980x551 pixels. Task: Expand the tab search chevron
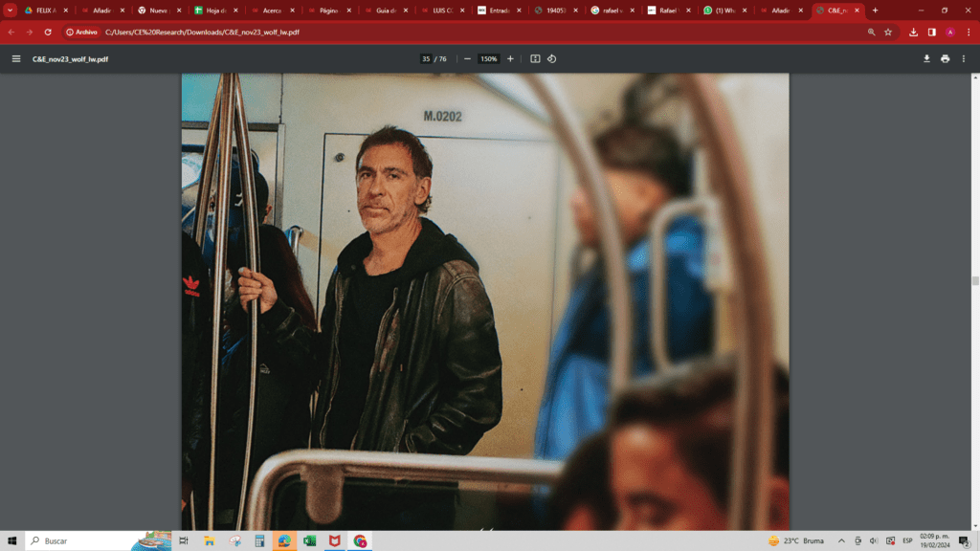(x=10, y=10)
